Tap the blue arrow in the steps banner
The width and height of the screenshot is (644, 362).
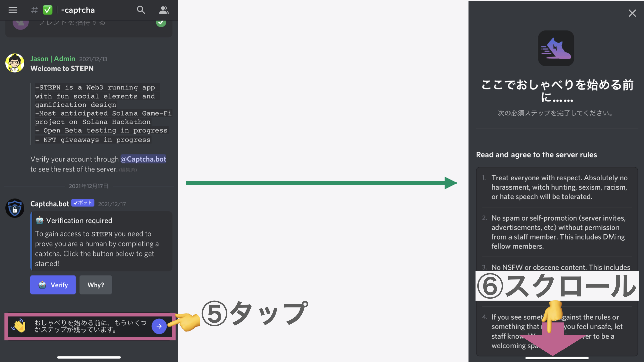(x=159, y=326)
